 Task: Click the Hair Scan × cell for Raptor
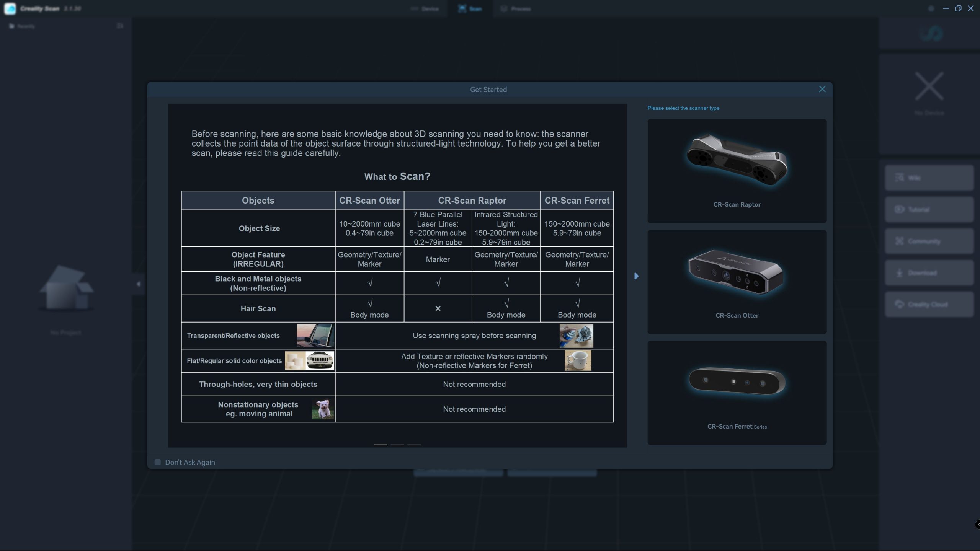click(x=438, y=308)
